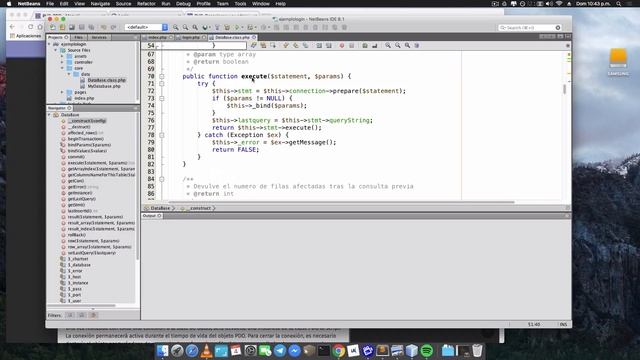This screenshot has height=360, width=640.
Task: Select commit method in Navigator
Action: click(76, 157)
